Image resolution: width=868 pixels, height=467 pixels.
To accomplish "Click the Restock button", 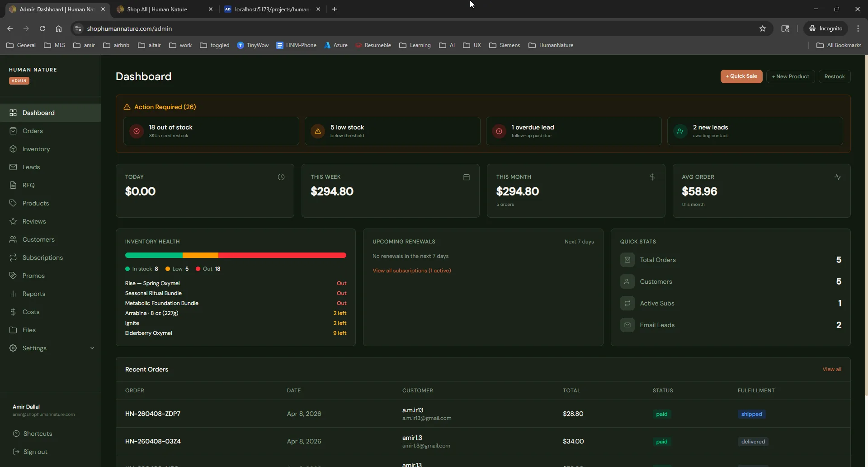I will (x=835, y=76).
